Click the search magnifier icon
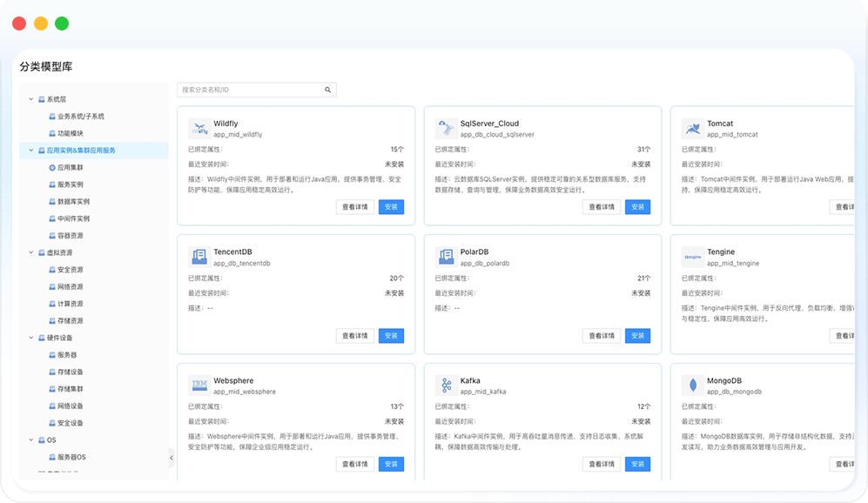868x503 pixels. point(328,90)
